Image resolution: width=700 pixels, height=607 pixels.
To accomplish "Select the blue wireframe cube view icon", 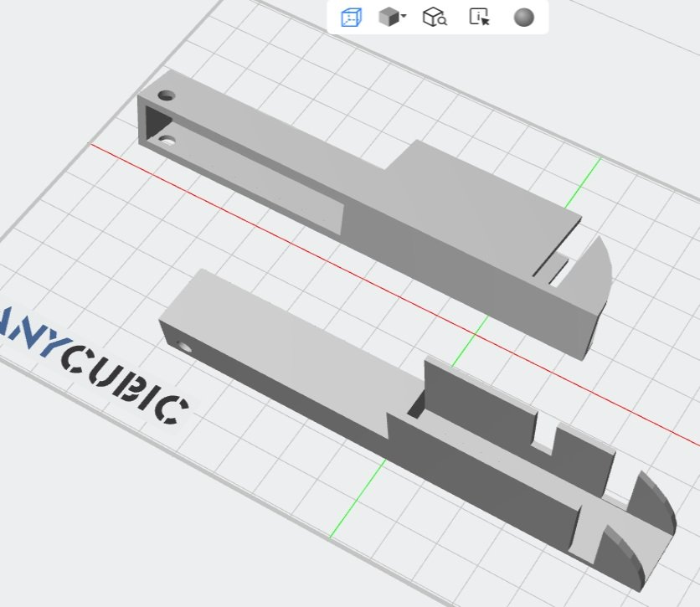I will (352, 18).
